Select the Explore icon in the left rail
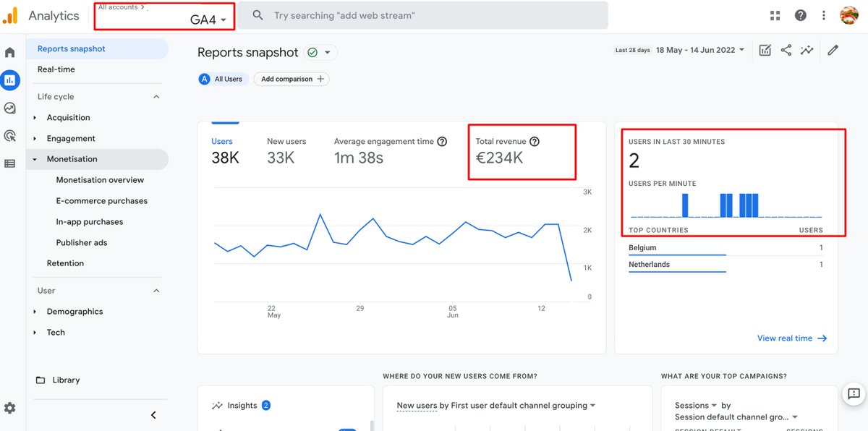The image size is (868, 431). [x=10, y=107]
